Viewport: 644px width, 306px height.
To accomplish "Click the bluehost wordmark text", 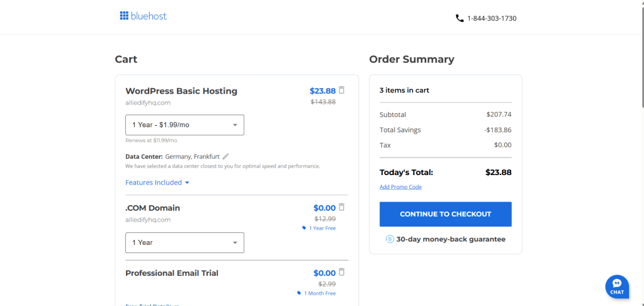I will click(149, 16).
